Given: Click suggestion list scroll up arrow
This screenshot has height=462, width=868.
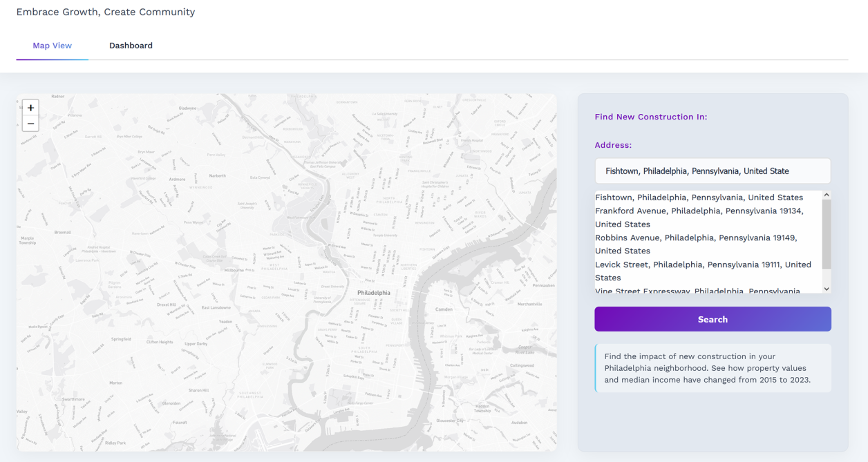Looking at the screenshot, I should point(827,195).
